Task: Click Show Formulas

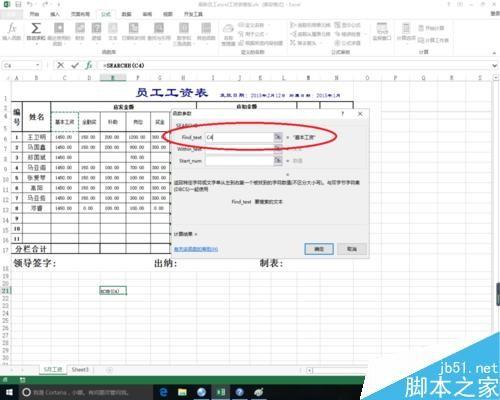Action: 347,25
